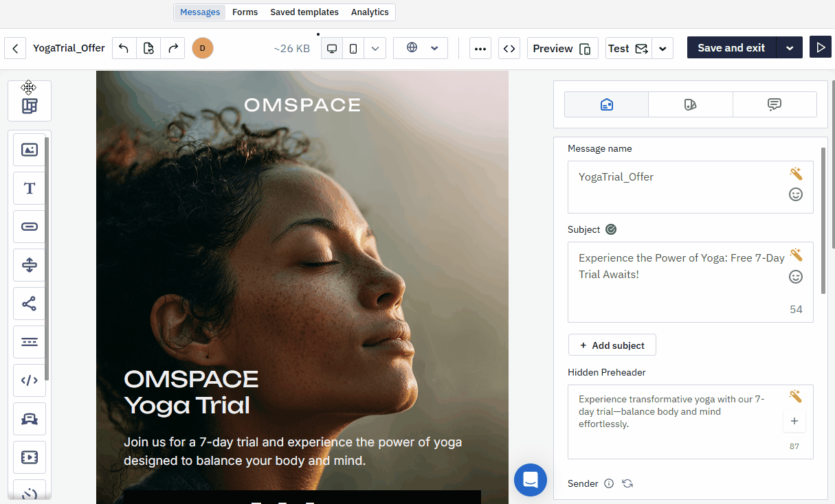Screen dimensions: 835x504
Task: Switch to mobile preview mode
Action: [353, 48]
